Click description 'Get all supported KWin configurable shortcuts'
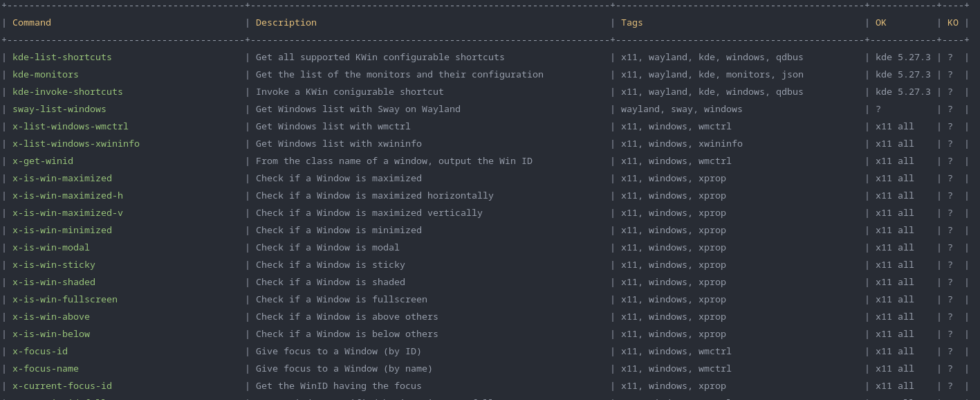The height and width of the screenshot is (400, 980). pyautogui.click(x=380, y=57)
